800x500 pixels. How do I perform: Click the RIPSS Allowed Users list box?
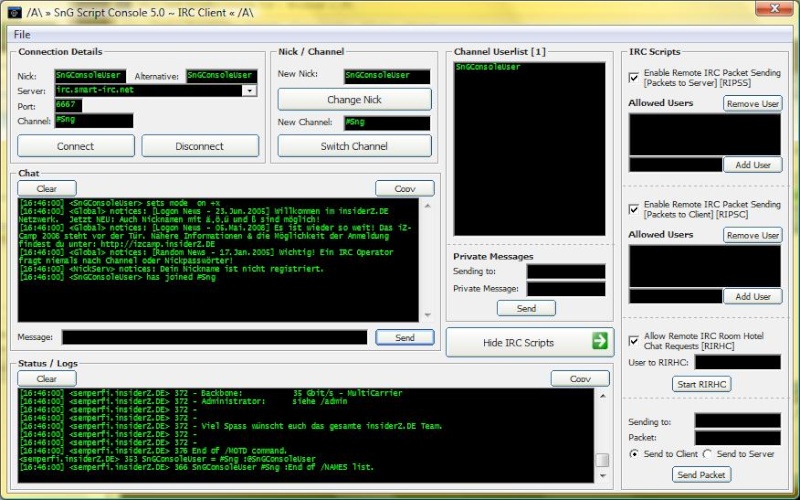pyautogui.click(x=705, y=134)
